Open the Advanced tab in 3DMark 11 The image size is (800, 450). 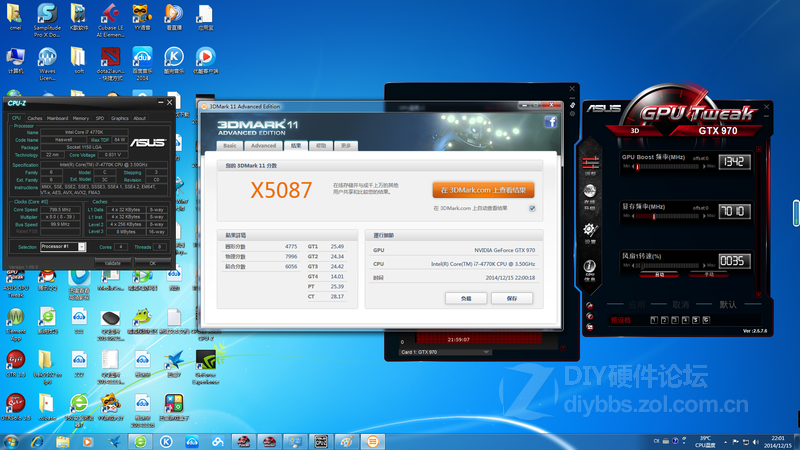[263, 145]
